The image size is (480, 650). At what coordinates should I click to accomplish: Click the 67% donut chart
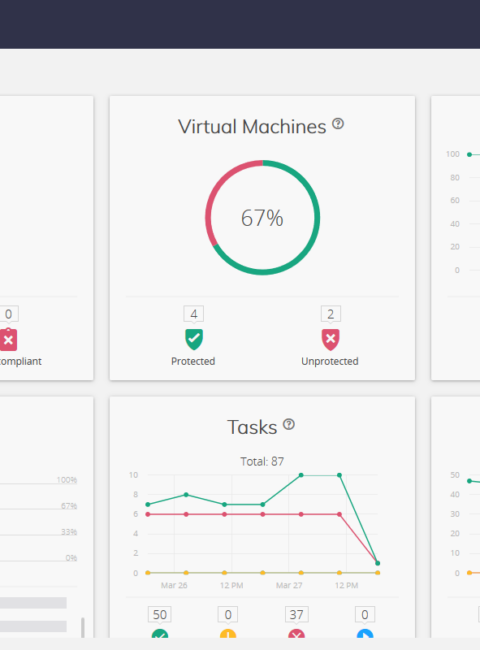click(262, 217)
